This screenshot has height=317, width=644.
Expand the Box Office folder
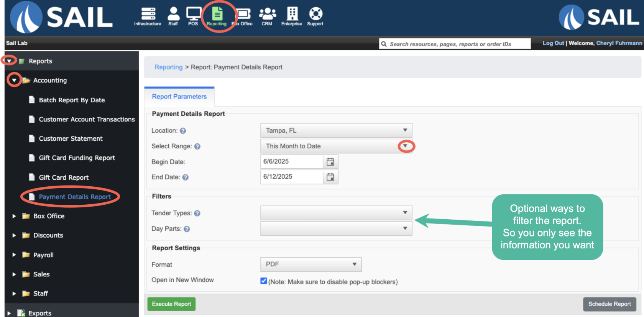pyautogui.click(x=14, y=216)
